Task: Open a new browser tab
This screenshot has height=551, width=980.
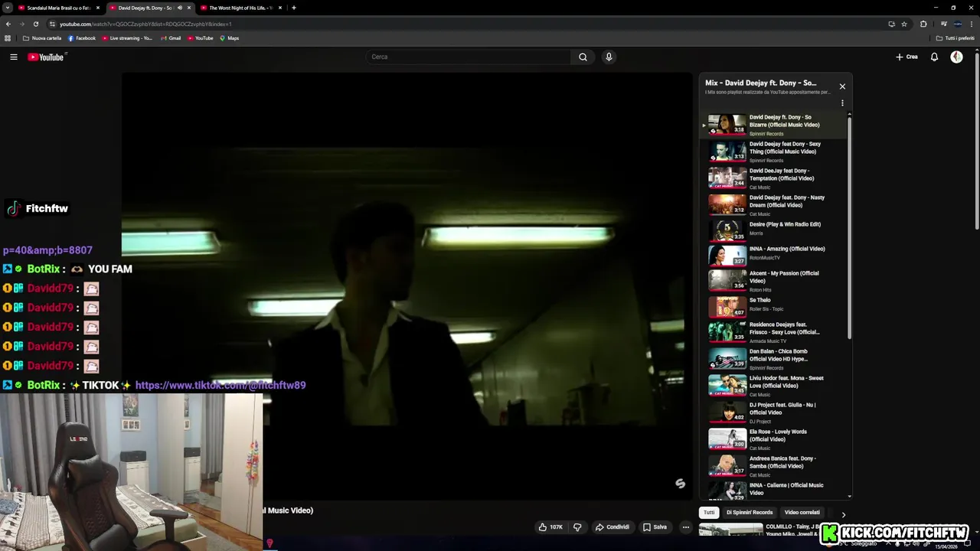Action: click(294, 8)
